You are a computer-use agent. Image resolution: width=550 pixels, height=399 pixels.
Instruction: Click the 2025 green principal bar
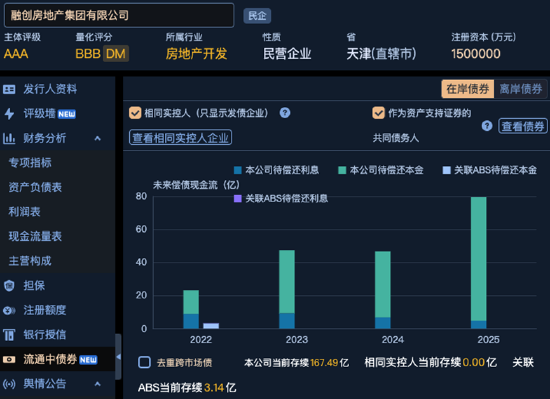pyautogui.click(x=478, y=259)
